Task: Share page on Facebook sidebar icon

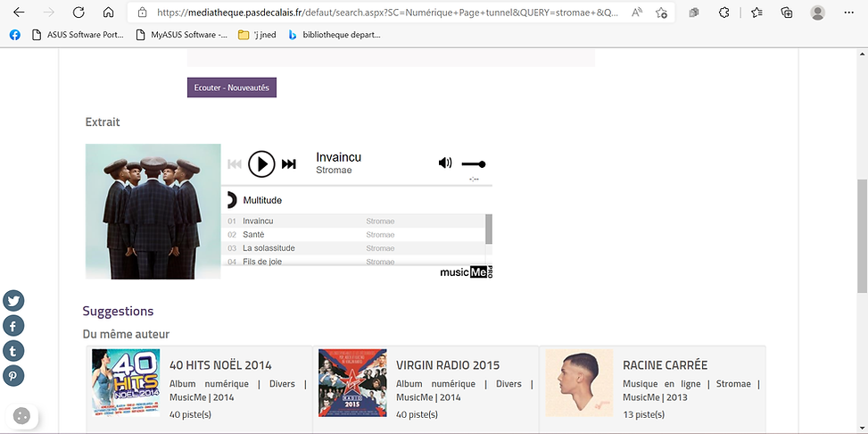Action: pyautogui.click(x=13, y=325)
